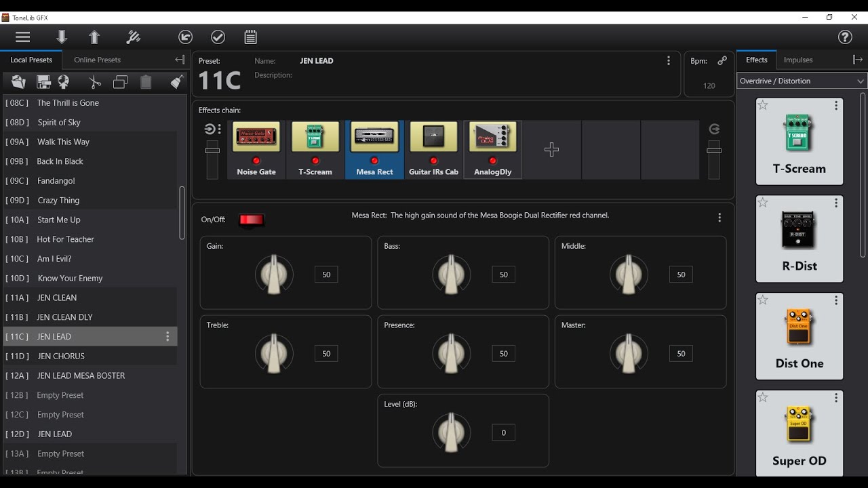Image resolution: width=868 pixels, height=488 pixels.
Task: Click the globe upload preset icon
Action: [x=64, y=82]
